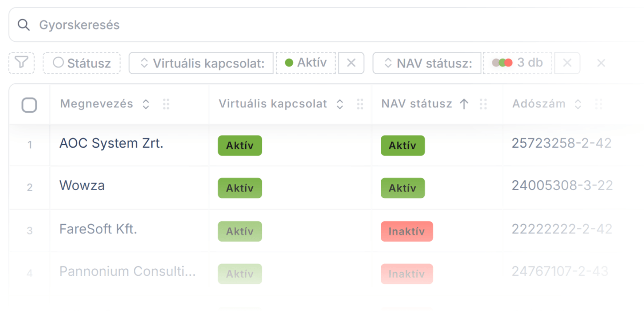Click the grip handle on Adószám column
644x311 pixels.
598,104
